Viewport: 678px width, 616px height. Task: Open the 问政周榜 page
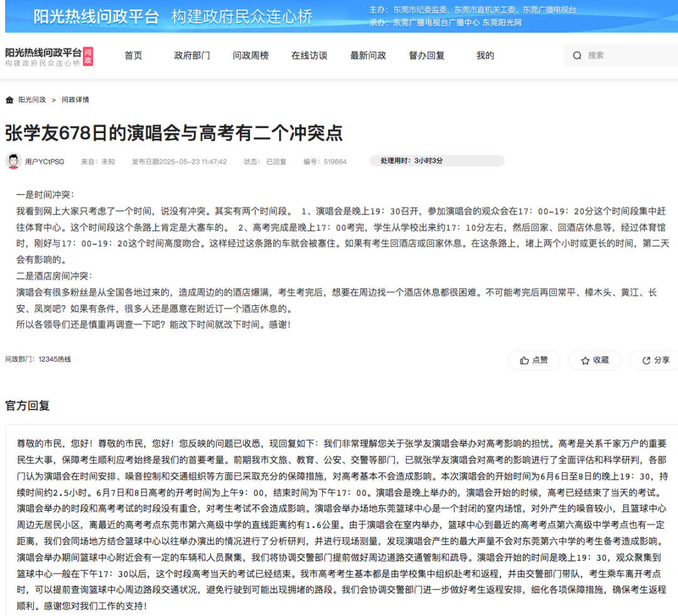point(250,55)
